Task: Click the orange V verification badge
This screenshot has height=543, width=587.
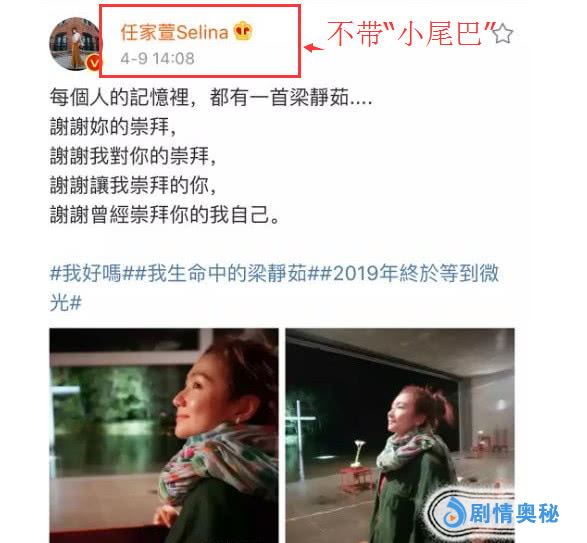Action: pos(94,62)
